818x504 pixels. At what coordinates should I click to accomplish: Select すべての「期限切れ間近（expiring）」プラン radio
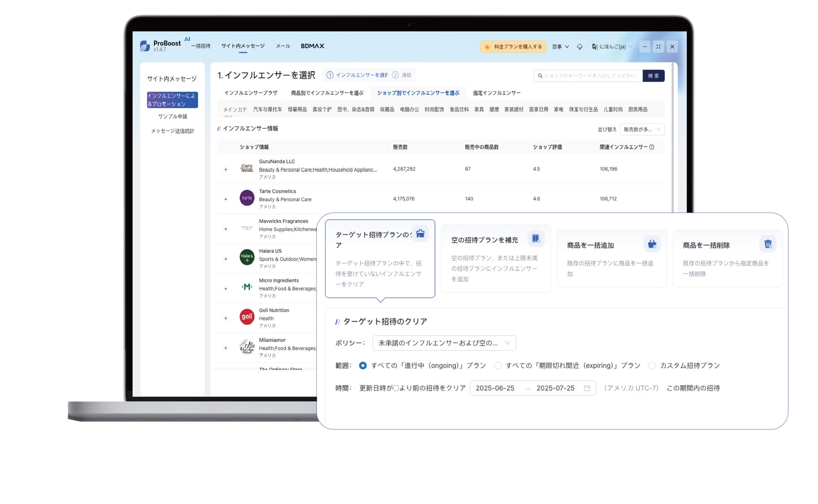coord(498,366)
